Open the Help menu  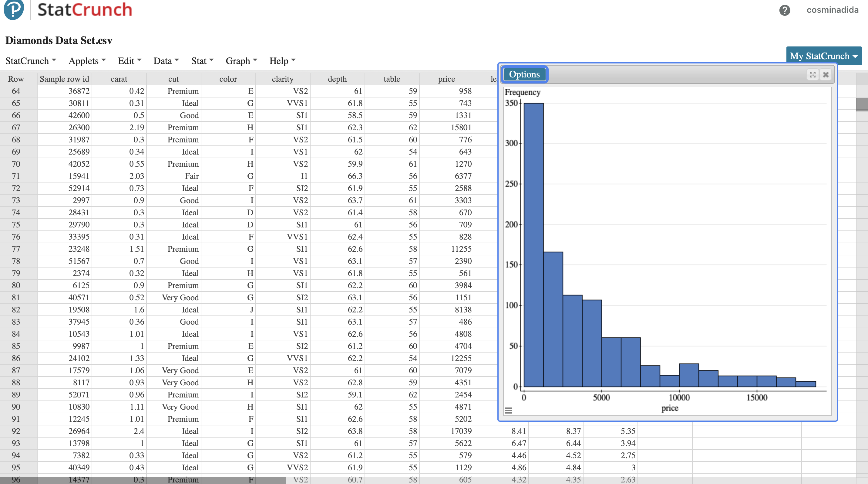point(282,61)
